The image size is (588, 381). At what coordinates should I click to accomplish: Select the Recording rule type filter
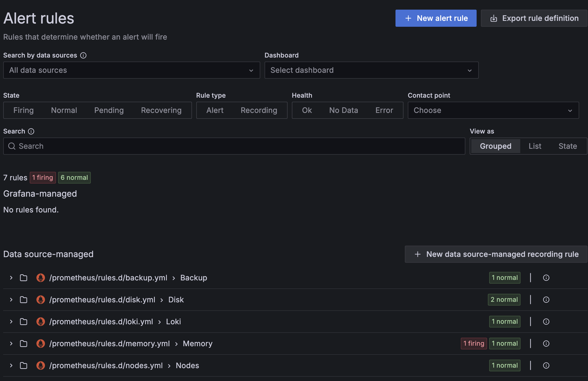pos(259,110)
